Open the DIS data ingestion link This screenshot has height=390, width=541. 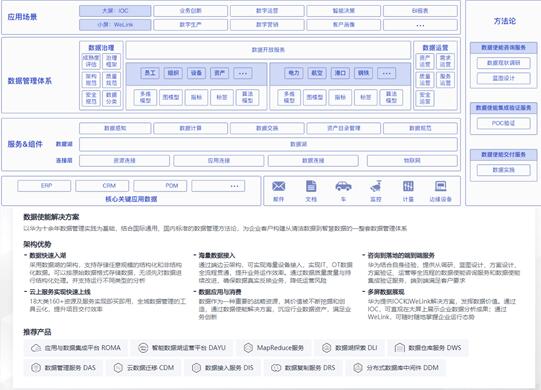click(x=222, y=368)
